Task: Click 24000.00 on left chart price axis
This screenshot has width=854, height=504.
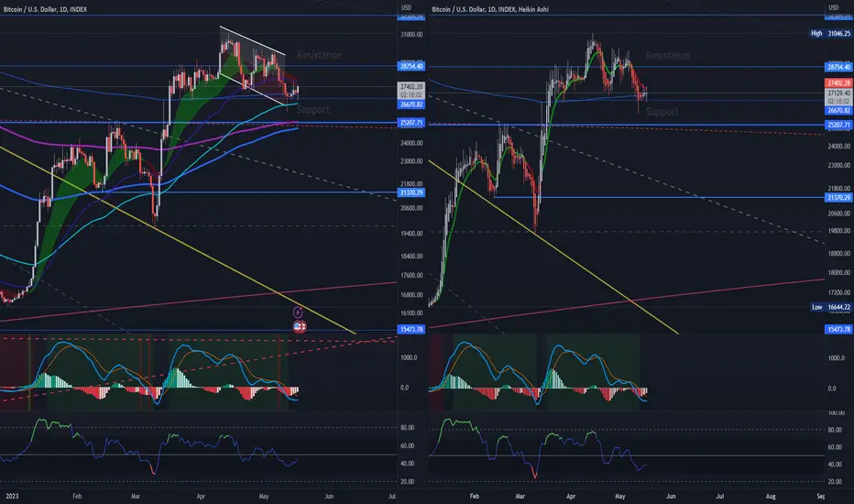Action: tap(411, 143)
